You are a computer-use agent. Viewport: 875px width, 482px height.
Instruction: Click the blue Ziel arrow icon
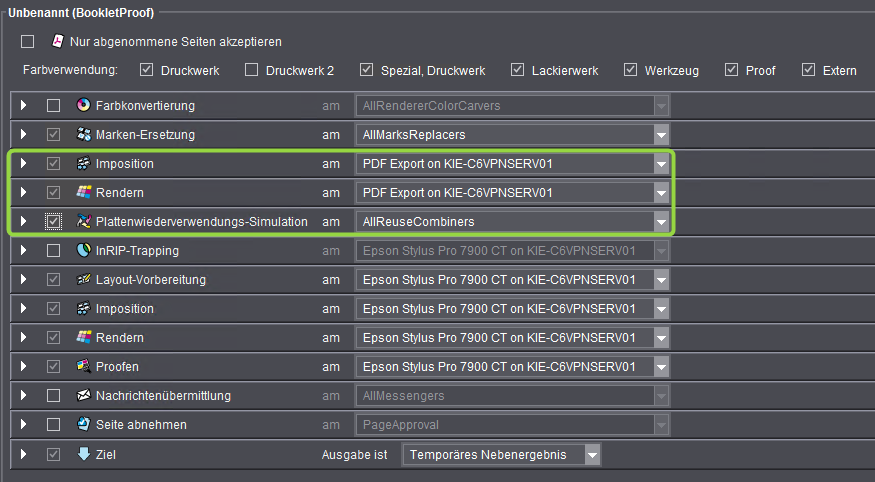83,454
